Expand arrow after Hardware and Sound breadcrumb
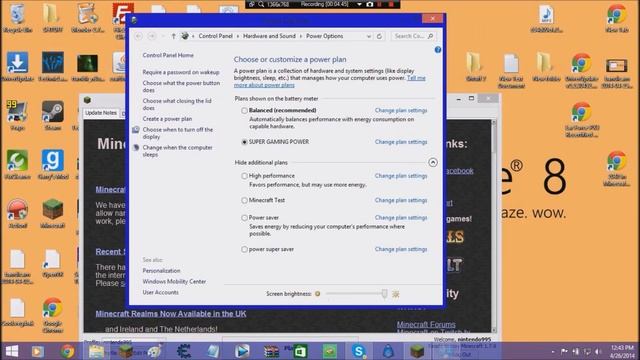The height and width of the screenshot is (360, 640). pyautogui.click(x=301, y=36)
